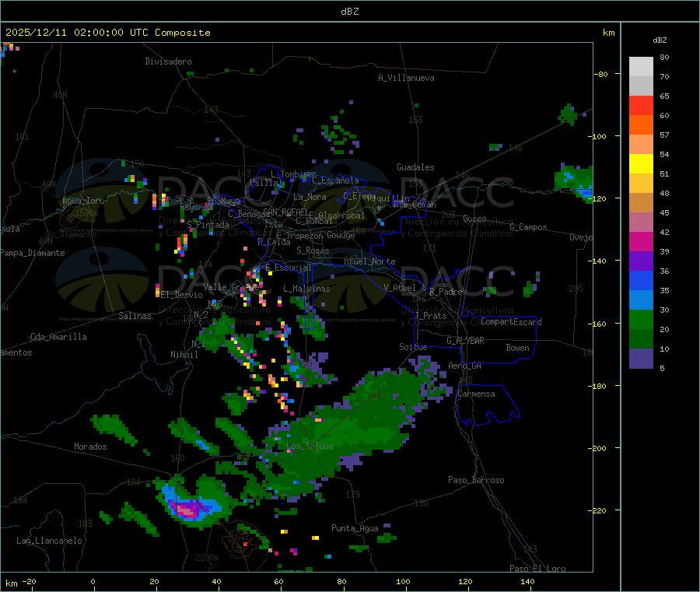Click the 'dBZ' title at the top

349,12
